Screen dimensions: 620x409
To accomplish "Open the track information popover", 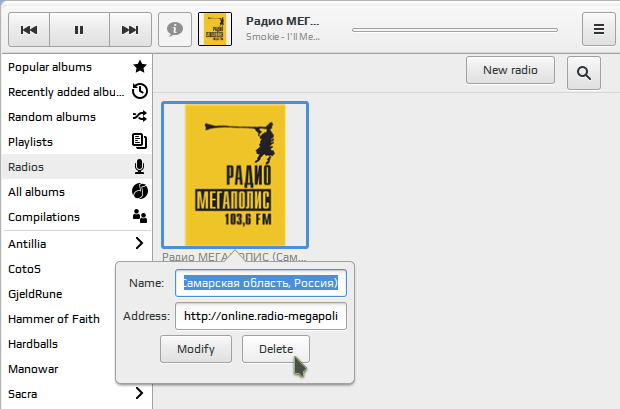I will point(175,29).
